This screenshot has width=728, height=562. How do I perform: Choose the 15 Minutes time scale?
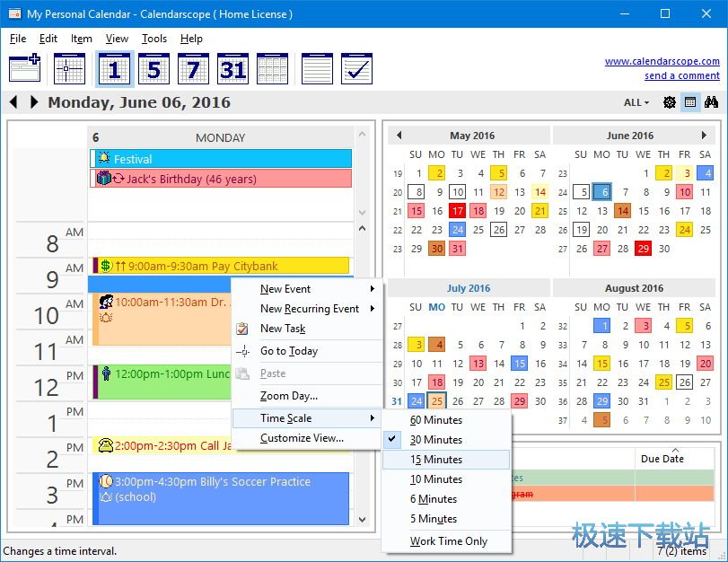pos(436,460)
